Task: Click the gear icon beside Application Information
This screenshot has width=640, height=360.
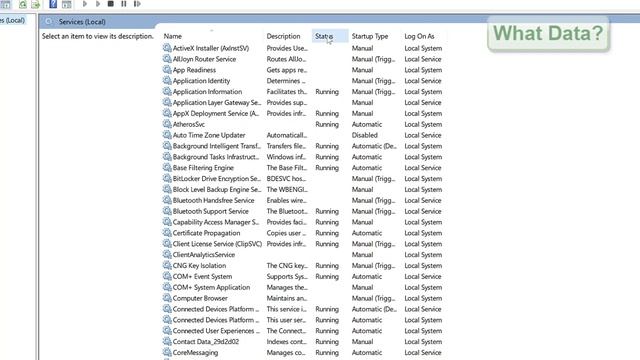Action: tap(167, 91)
